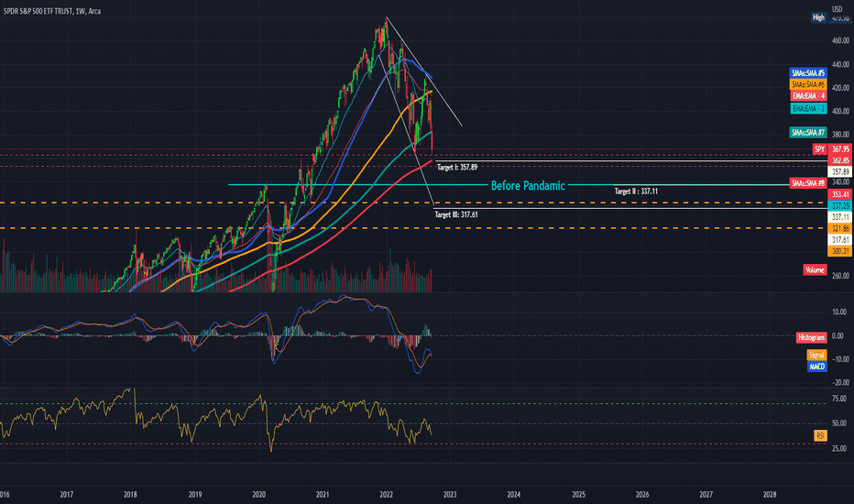Select the Target II : 337.11 annotation

pos(636,192)
